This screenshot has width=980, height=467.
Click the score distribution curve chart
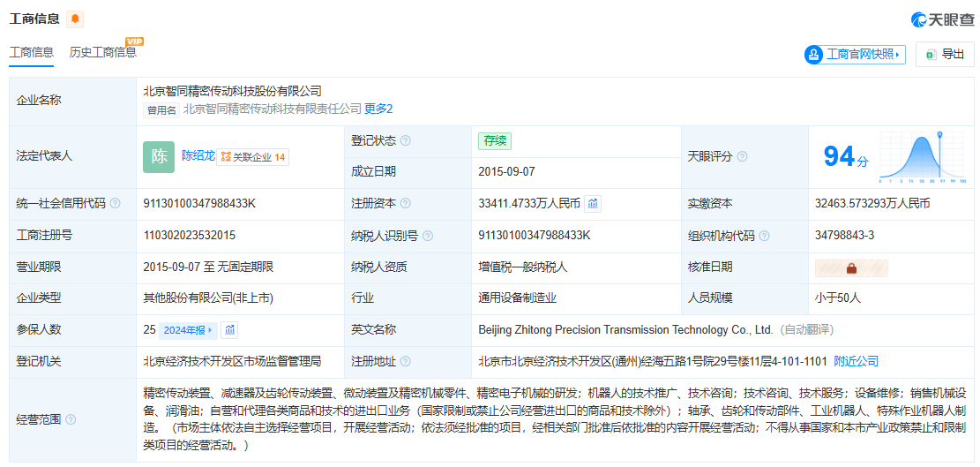(x=923, y=157)
